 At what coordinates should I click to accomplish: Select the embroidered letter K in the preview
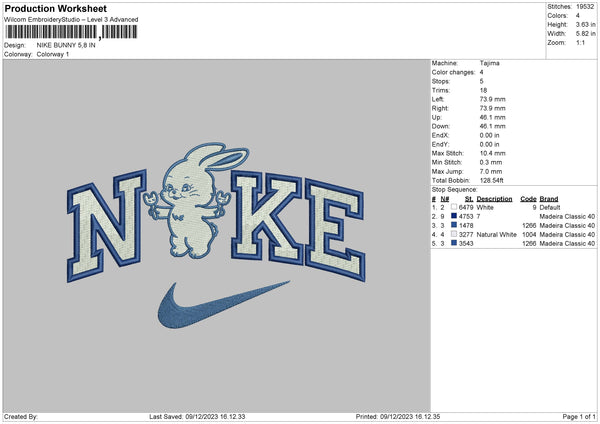coord(267,218)
